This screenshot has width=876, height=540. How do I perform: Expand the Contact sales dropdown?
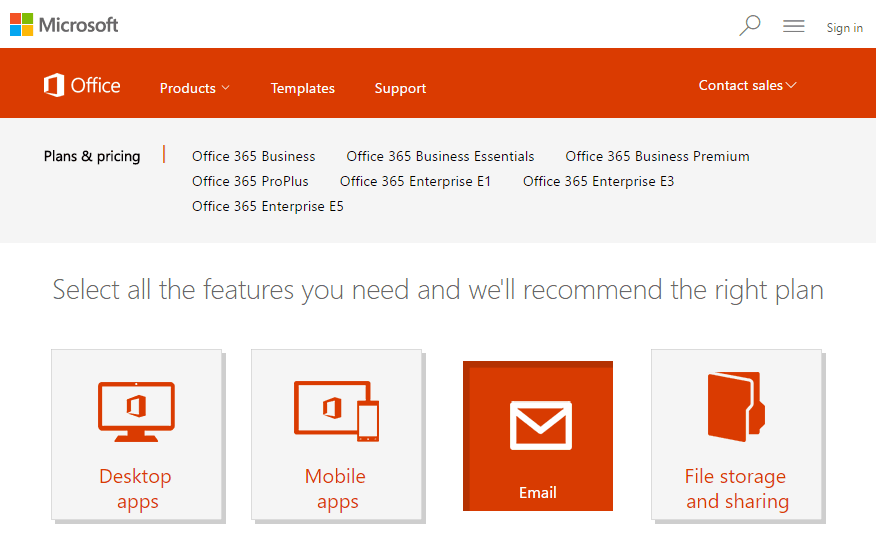(747, 85)
